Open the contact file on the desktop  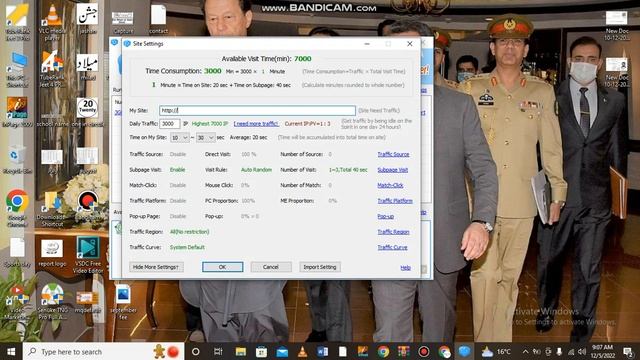tap(158, 19)
